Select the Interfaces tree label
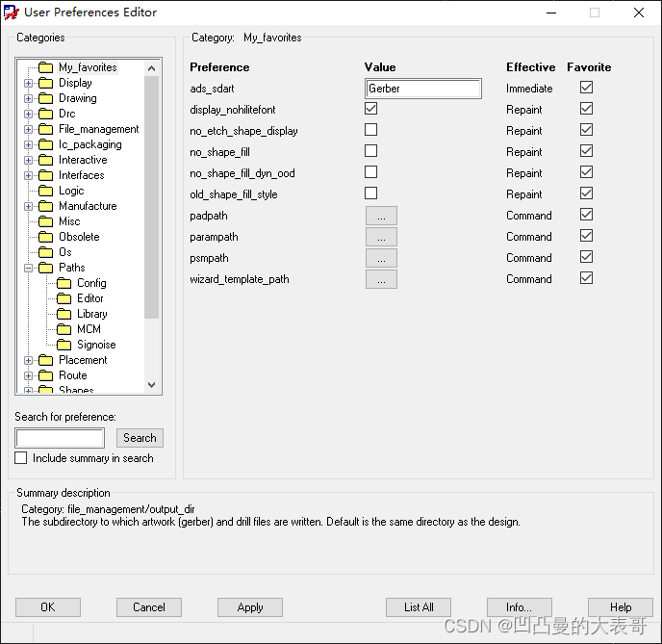662x644 pixels. 82,175
